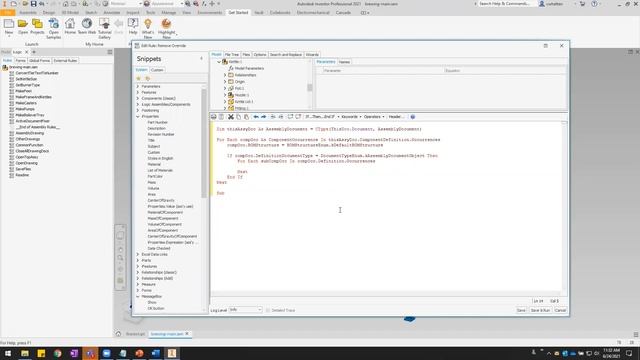Click the New document icon in the ribbon
This screenshot has width=640, height=360.
click(9, 24)
